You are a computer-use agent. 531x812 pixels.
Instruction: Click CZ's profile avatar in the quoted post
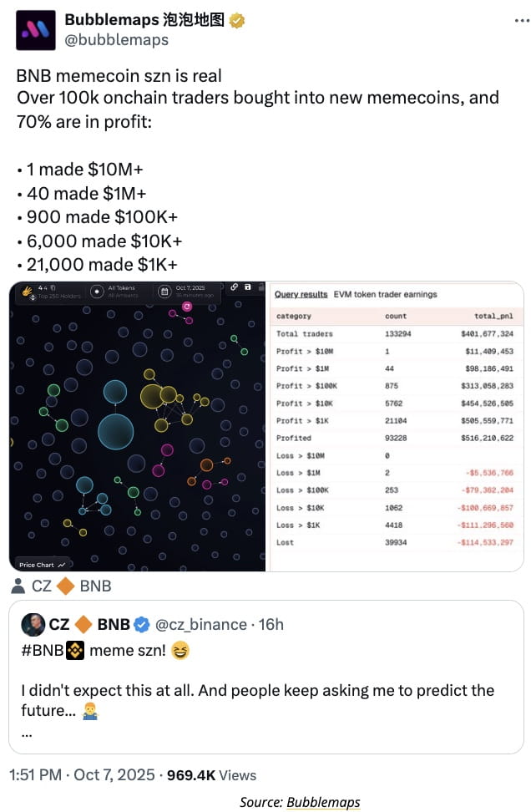tap(33, 625)
